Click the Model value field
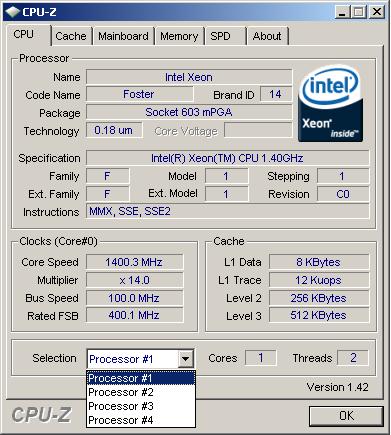The image size is (391, 435). (x=226, y=176)
